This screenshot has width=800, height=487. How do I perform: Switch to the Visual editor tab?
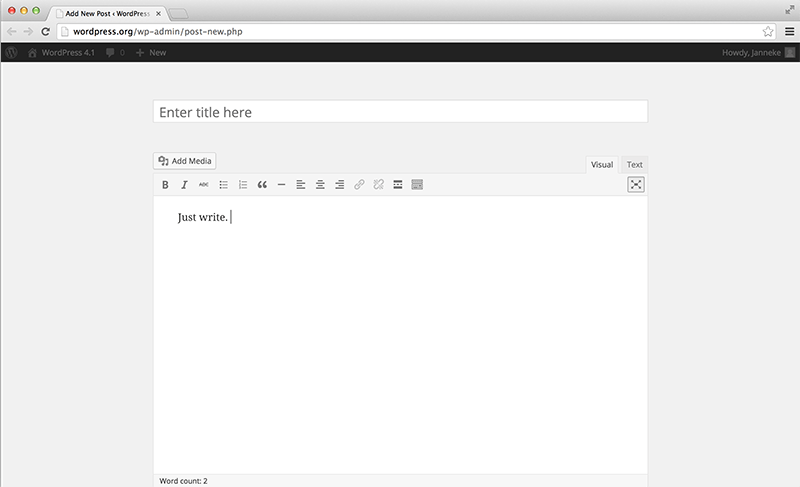(x=602, y=165)
